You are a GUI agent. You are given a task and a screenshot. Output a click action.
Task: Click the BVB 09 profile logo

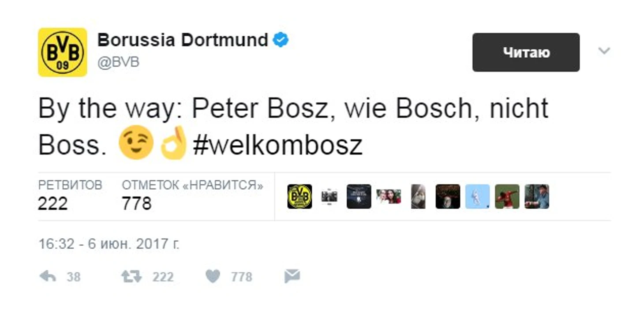coord(63,52)
